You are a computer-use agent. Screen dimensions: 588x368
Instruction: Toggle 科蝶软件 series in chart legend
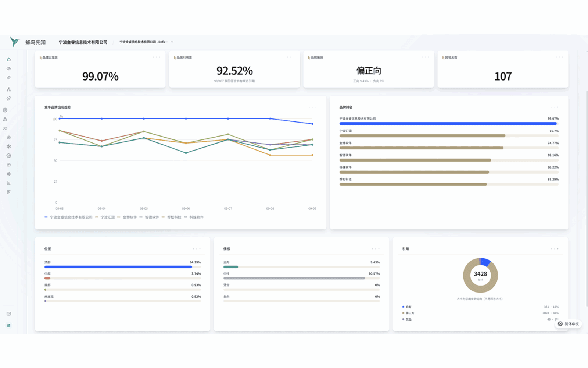[194, 217]
